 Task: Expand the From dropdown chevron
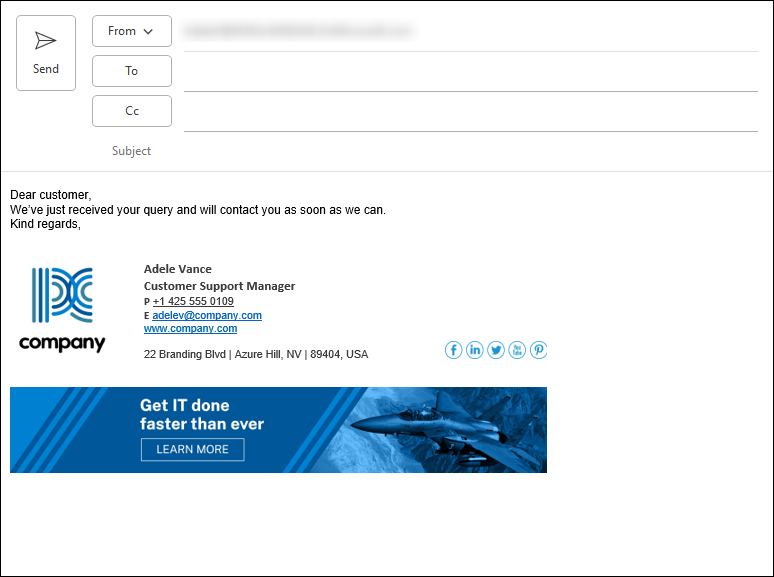148,32
